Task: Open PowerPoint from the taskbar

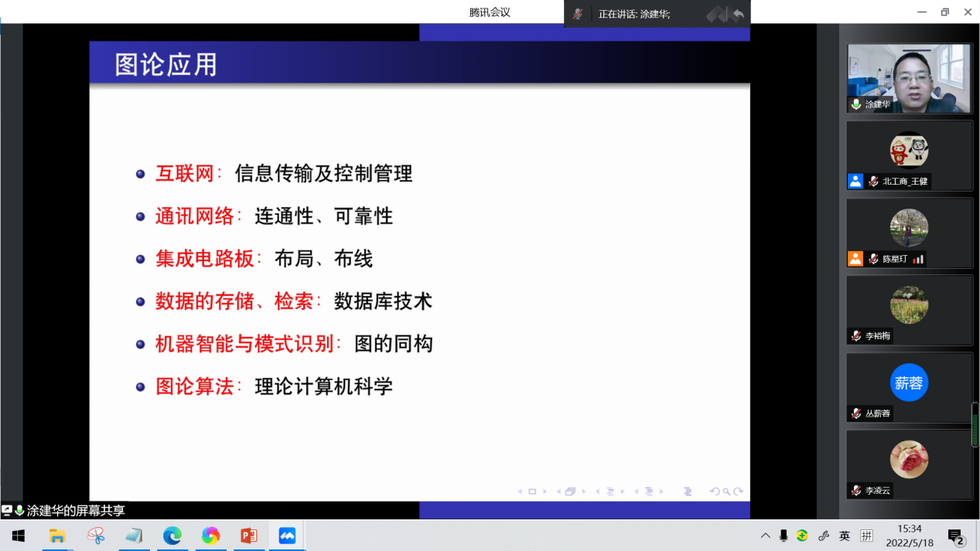Action: click(x=249, y=536)
